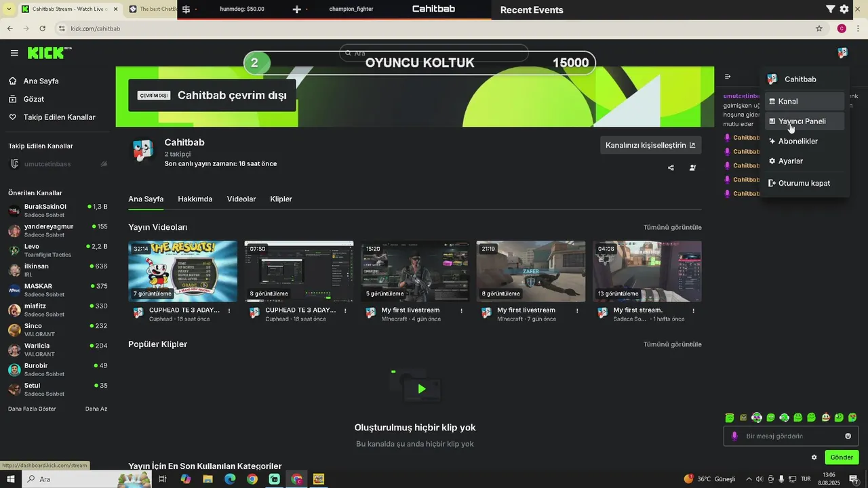Open recommended channel Warlicia
This screenshot has height=488, width=868.
pos(57,350)
